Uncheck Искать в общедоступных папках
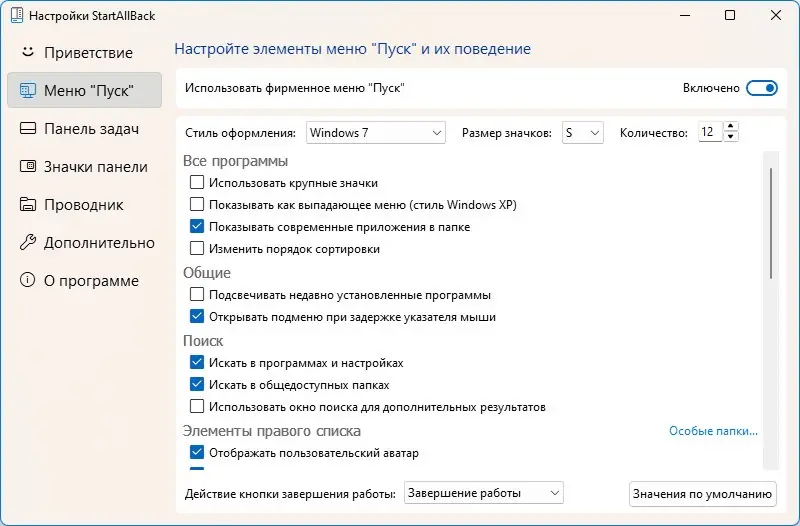The image size is (800, 526). click(x=197, y=385)
